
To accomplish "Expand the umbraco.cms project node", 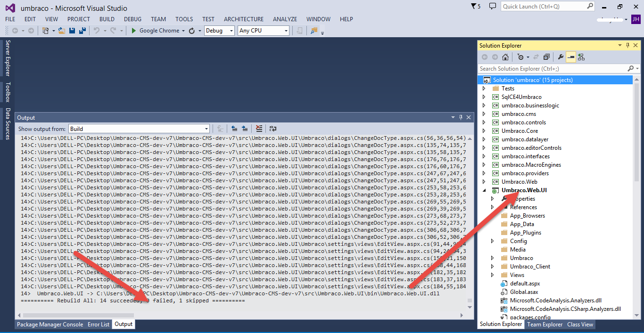I will pos(484,114).
